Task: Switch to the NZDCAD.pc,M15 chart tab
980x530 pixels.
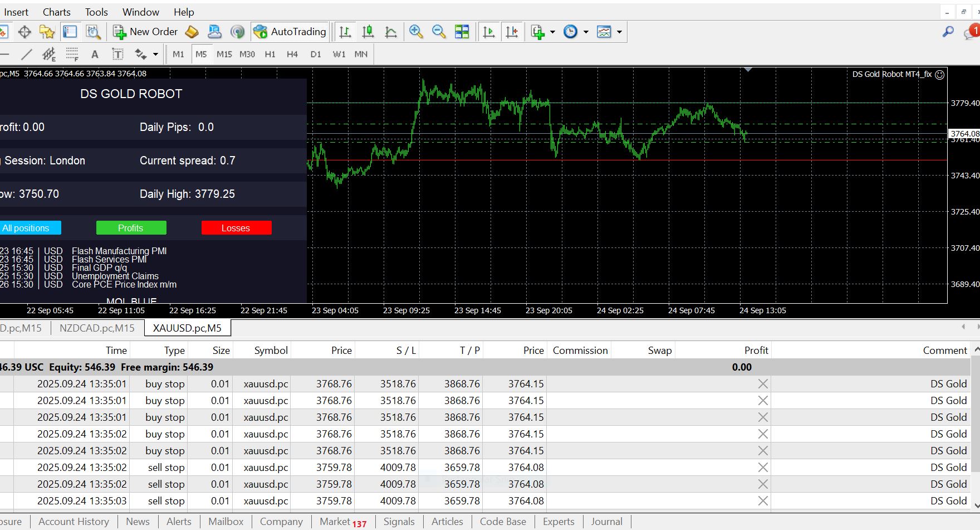Action: coord(97,328)
